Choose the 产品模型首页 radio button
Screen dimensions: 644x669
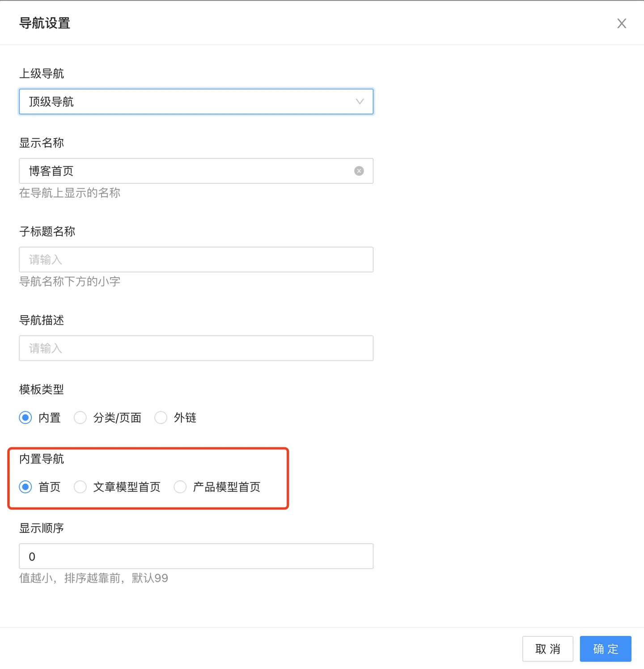(180, 487)
